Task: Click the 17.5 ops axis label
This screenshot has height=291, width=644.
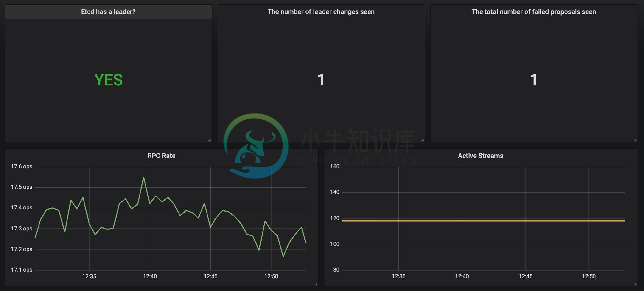Action: coord(22,187)
